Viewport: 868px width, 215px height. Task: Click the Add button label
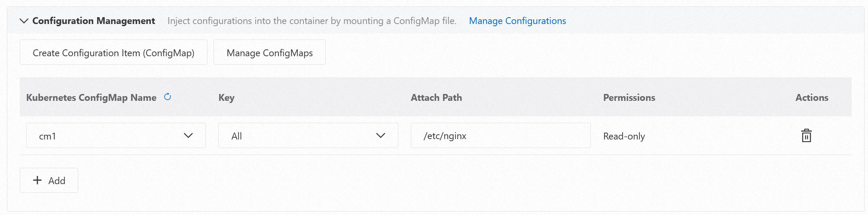tap(57, 181)
